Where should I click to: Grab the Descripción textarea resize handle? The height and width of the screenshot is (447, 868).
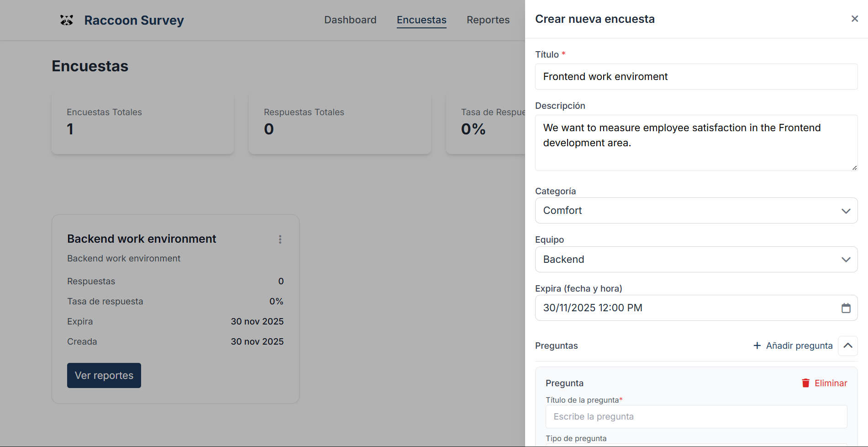click(854, 168)
